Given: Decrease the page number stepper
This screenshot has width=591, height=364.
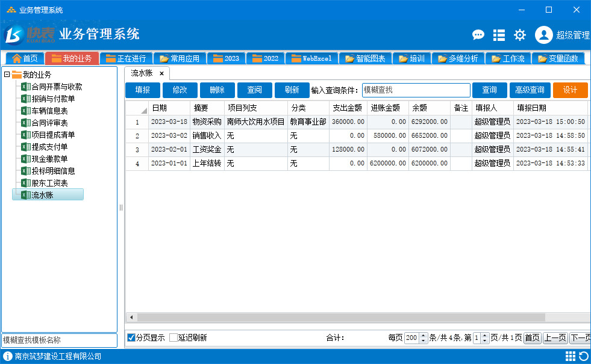Looking at the screenshot, I should [x=485, y=341].
